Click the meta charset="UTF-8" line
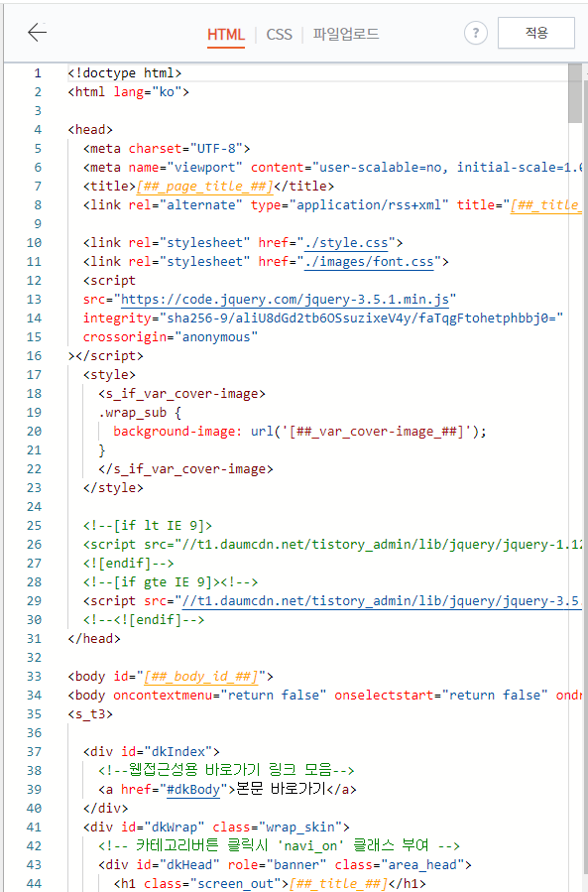The height and width of the screenshot is (892, 588). click(x=167, y=149)
